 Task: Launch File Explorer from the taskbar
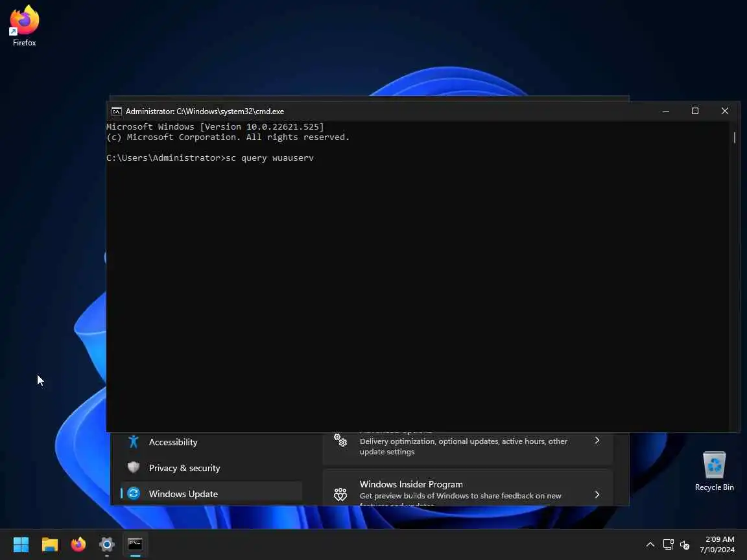[x=49, y=544]
